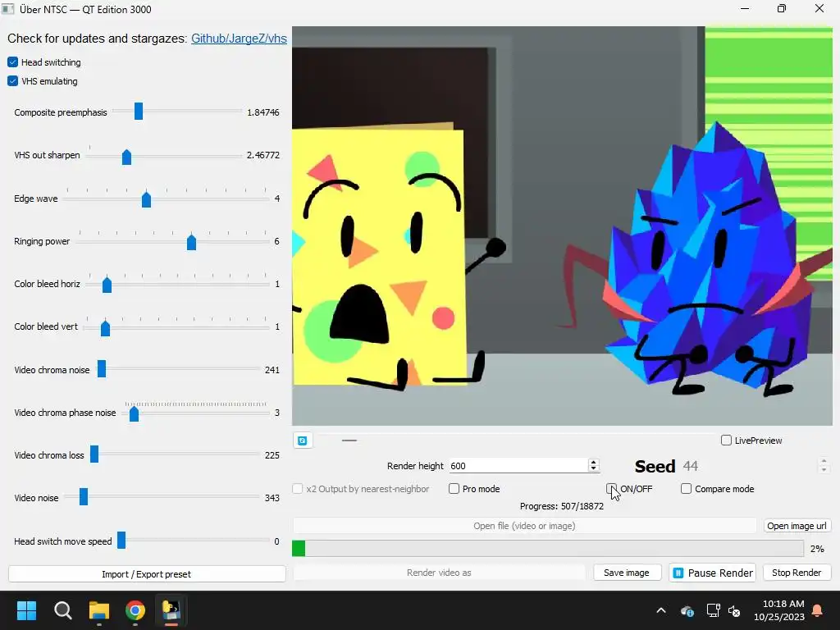Click the Windows Start button
Viewport: 840px width, 630px height.
(x=26, y=610)
